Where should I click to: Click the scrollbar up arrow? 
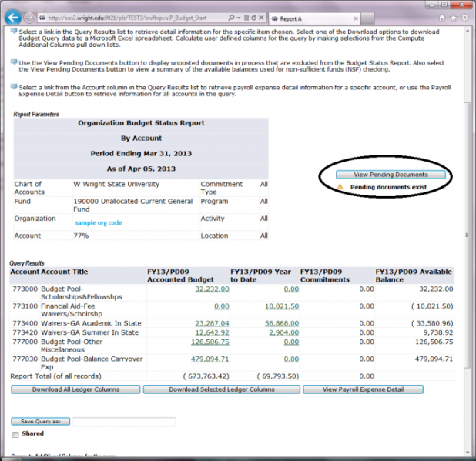(468, 30)
